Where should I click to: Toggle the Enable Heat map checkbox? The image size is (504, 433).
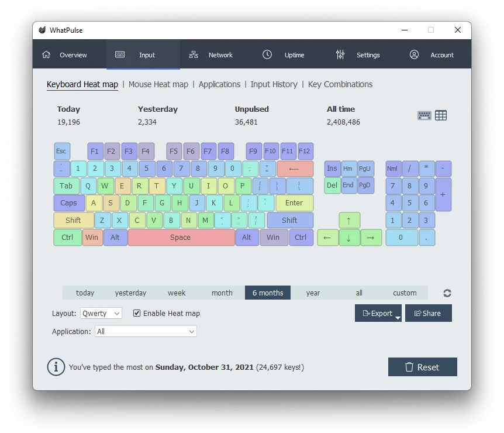coord(137,313)
